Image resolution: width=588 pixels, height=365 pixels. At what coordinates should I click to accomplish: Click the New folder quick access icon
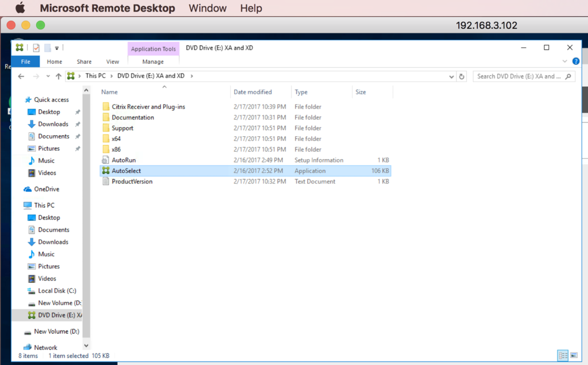[x=48, y=48]
